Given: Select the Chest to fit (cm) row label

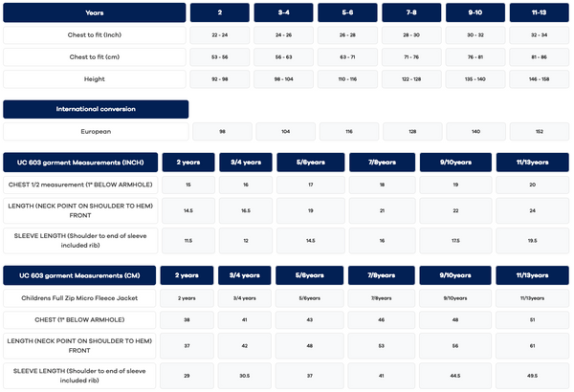Looking at the screenshot, I should click(x=95, y=57).
